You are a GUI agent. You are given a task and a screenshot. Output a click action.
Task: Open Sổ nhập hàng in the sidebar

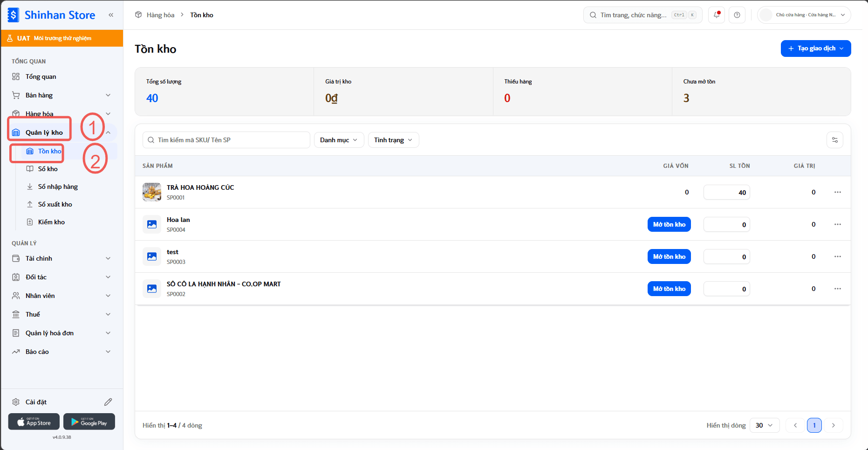(x=58, y=187)
